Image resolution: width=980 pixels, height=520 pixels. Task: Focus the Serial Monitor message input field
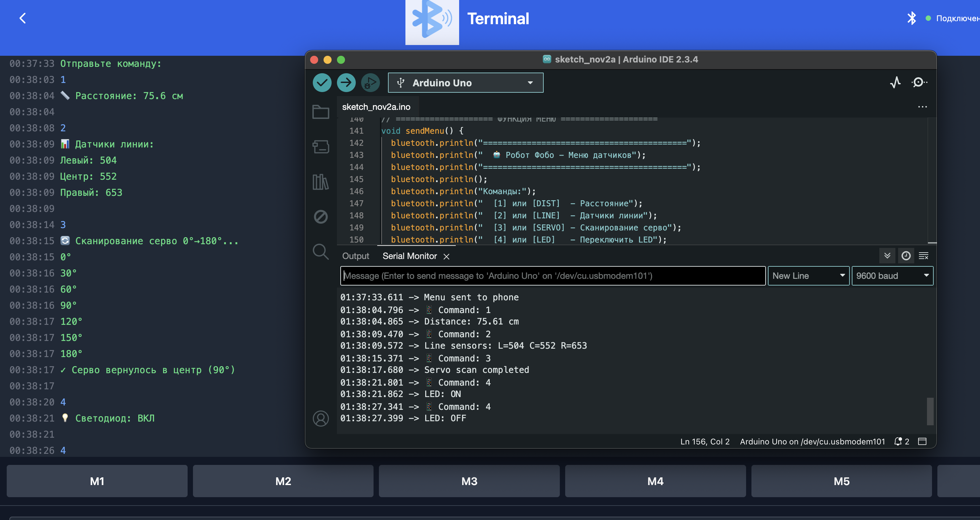pos(552,275)
